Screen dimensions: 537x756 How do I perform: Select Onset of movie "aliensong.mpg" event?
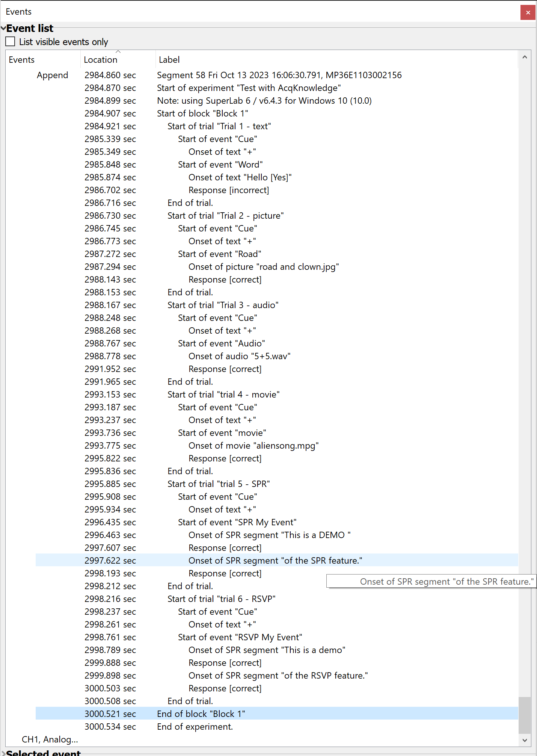[x=253, y=446]
